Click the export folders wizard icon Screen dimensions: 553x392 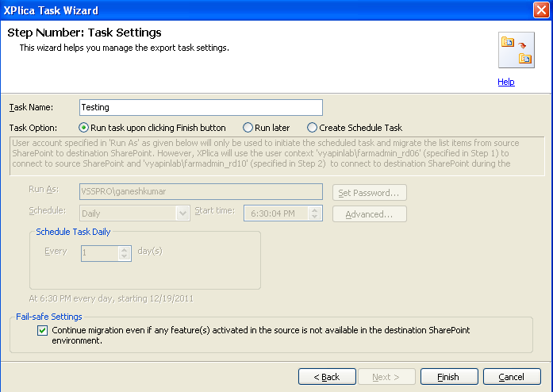pyautogui.click(x=517, y=50)
